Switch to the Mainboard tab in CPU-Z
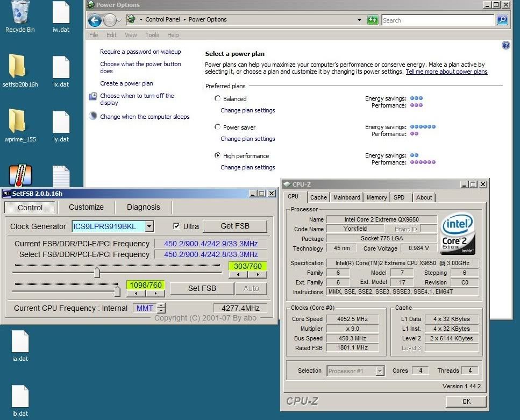 [x=346, y=197]
